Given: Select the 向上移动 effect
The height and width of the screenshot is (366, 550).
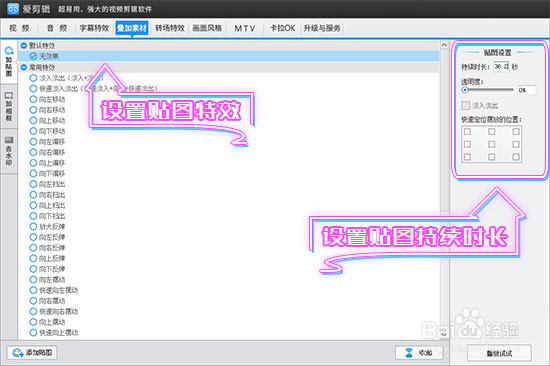Looking at the screenshot, I should point(33,120).
